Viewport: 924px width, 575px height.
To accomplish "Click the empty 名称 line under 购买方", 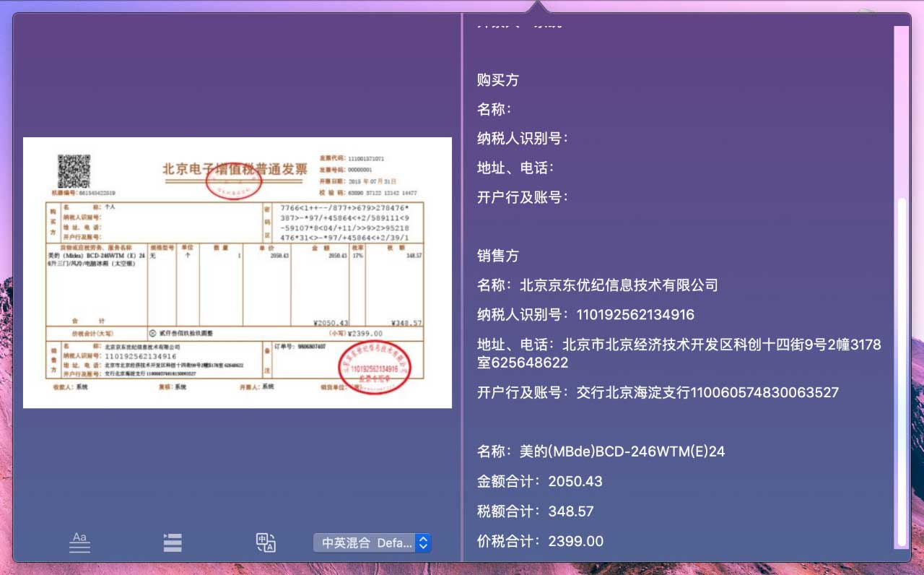I will pos(494,110).
